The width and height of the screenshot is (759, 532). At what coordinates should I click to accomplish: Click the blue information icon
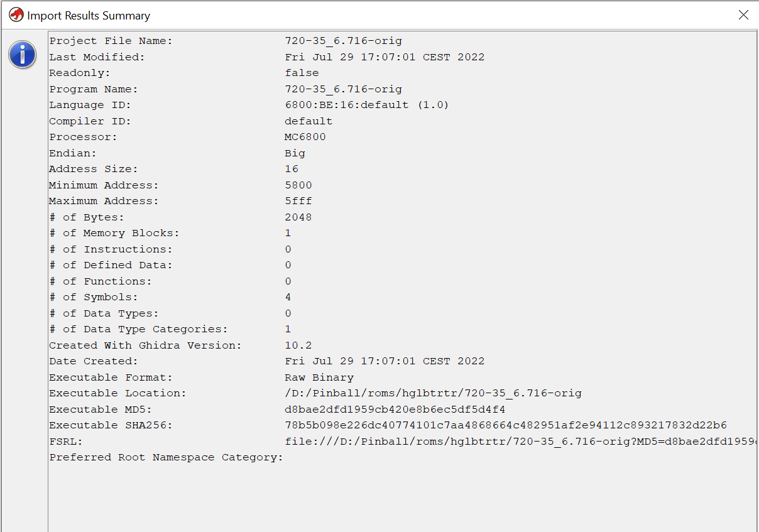click(x=23, y=55)
